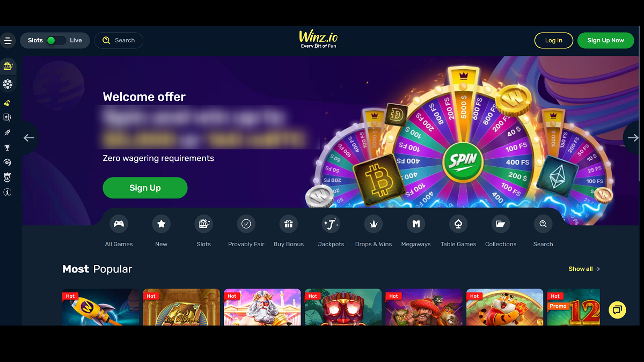Go to the previous banner slide arrow

pyautogui.click(x=29, y=138)
